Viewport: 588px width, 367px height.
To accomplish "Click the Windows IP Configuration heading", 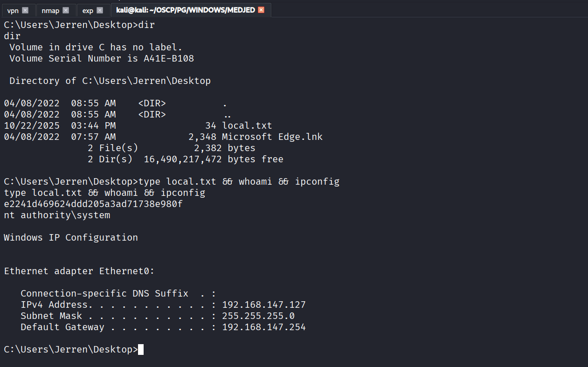I will click(71, 237).
